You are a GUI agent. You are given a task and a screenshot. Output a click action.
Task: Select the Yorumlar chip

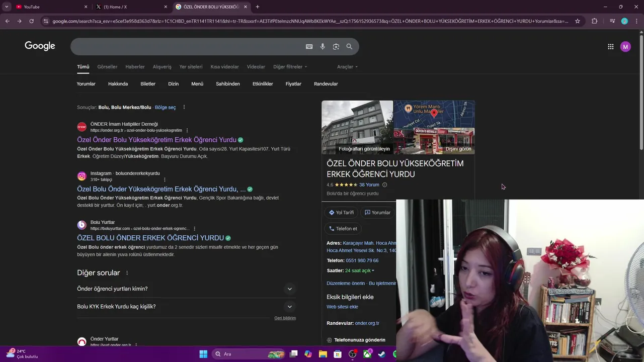point(86,84)
